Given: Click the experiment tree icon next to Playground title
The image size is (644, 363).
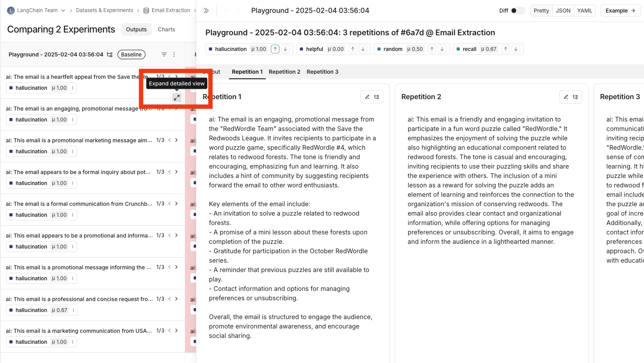Looking at the screenshot, I should click(x=110, y=55).
